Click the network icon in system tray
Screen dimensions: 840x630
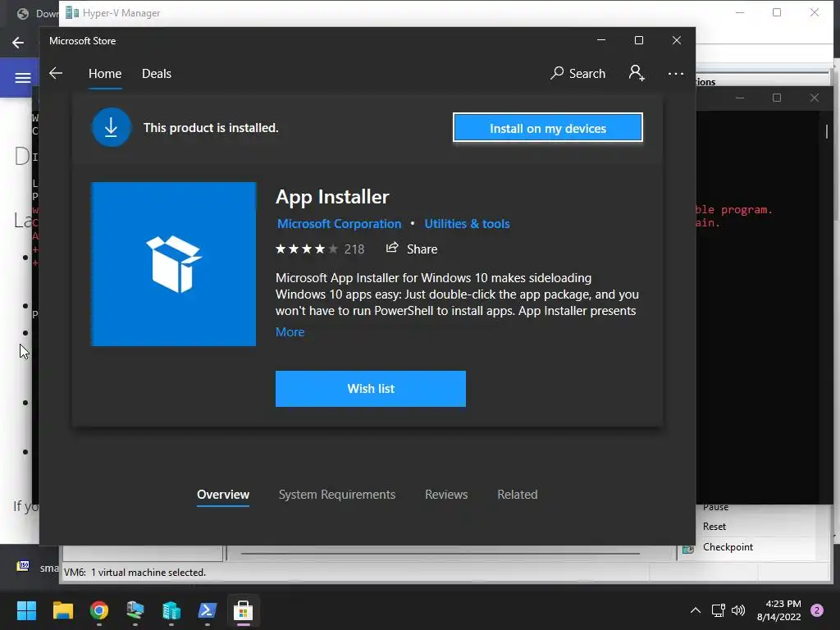[x=718, y=610]
